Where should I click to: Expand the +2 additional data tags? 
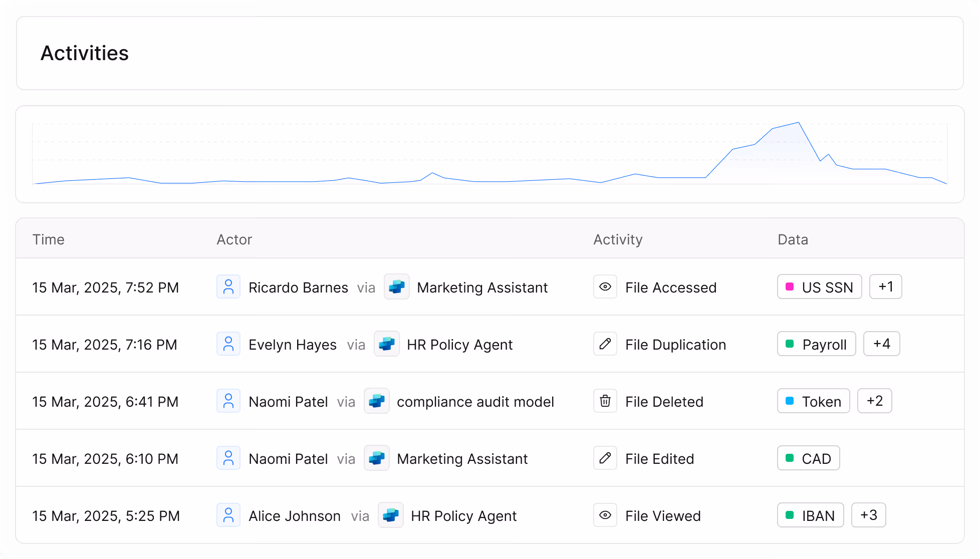tap(875, 401)
